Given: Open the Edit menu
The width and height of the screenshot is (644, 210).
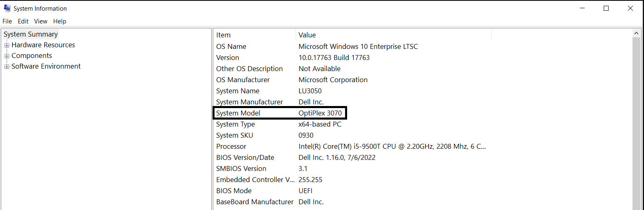Looking at the screenshot, I should click(23, 21).
